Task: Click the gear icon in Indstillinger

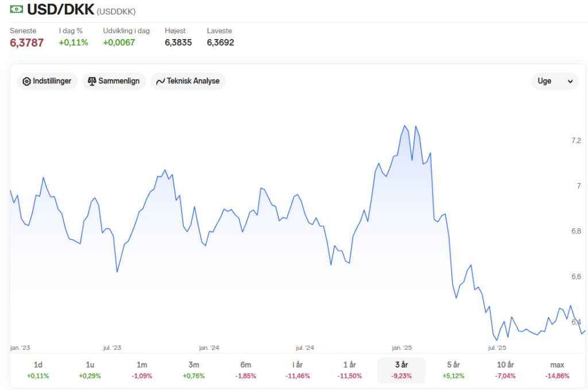Action: [x=26, y=82]
